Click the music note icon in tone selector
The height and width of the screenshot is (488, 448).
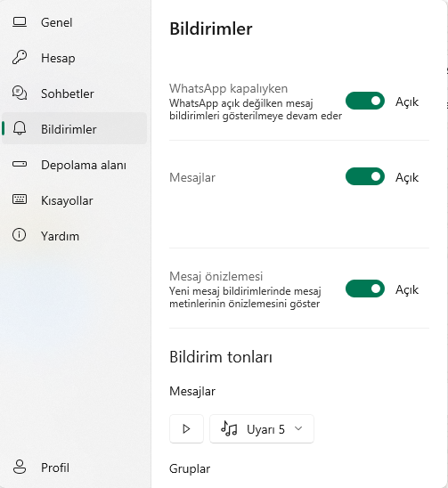click(229, 428)
